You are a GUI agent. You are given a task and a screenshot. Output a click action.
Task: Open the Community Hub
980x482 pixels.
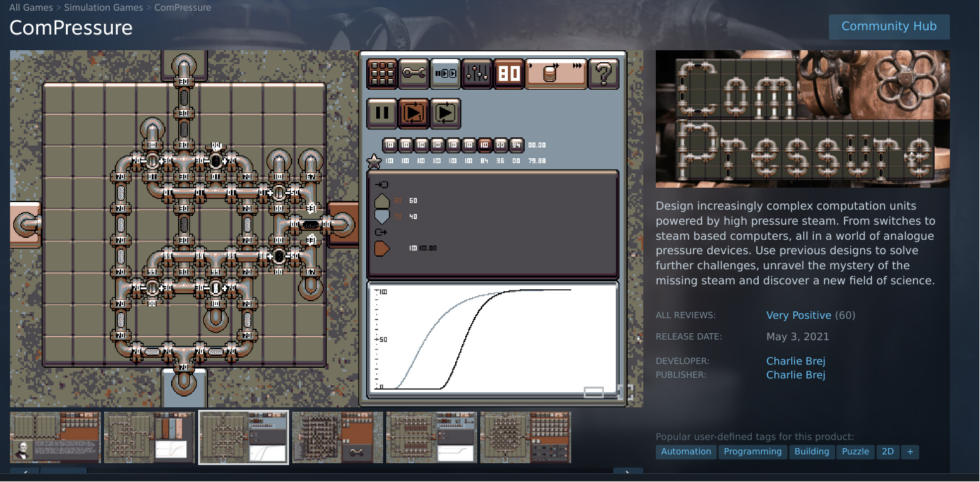(x=889, y=26)
